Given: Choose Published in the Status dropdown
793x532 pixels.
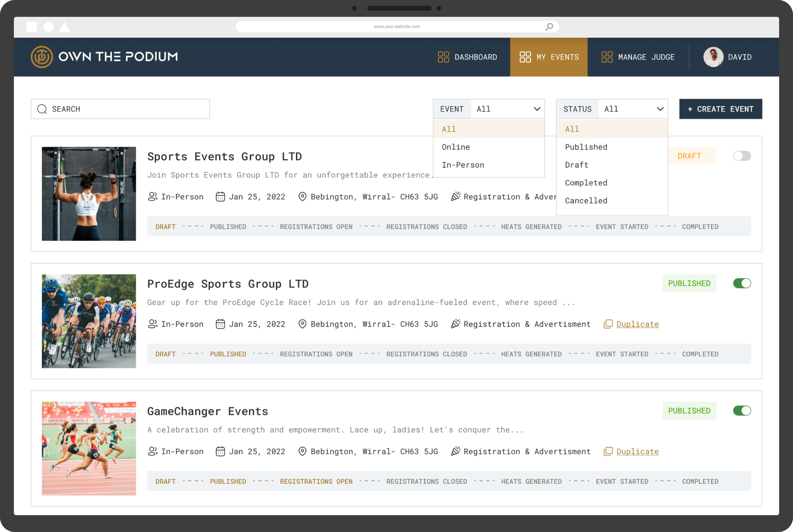Looking at the screenshot, I should [x=612, y=147].
